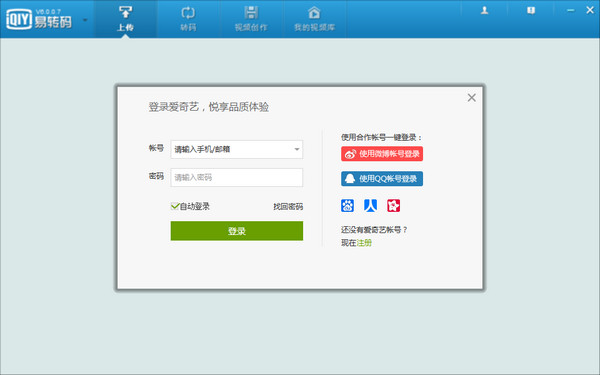Click the 还没有爱奇艺帐号？ text
Image resolution: width=600 pixels, height=375 pixels.
pos(374,230)
